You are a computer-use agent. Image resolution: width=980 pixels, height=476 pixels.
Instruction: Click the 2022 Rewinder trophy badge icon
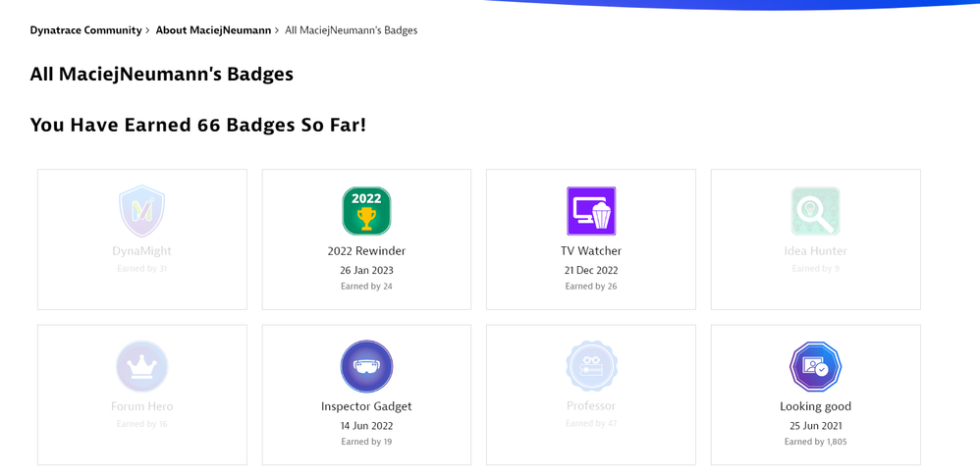click(x=366, y=211)
